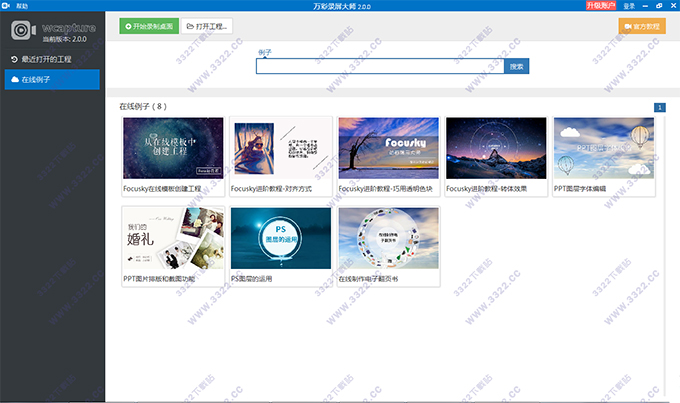Open 官方教程 official tutorials
The height and width of the screenshot is (403, 680).
point(642,26)
